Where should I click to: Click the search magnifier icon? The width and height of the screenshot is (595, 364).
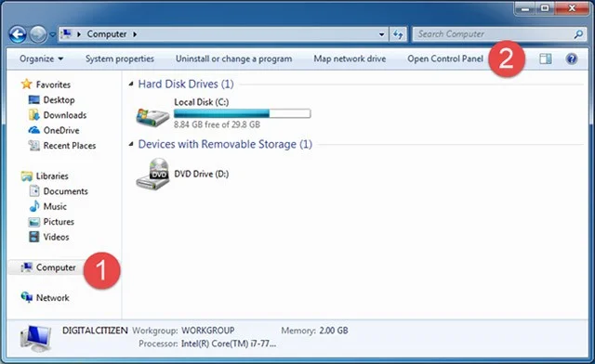[578, 34]
